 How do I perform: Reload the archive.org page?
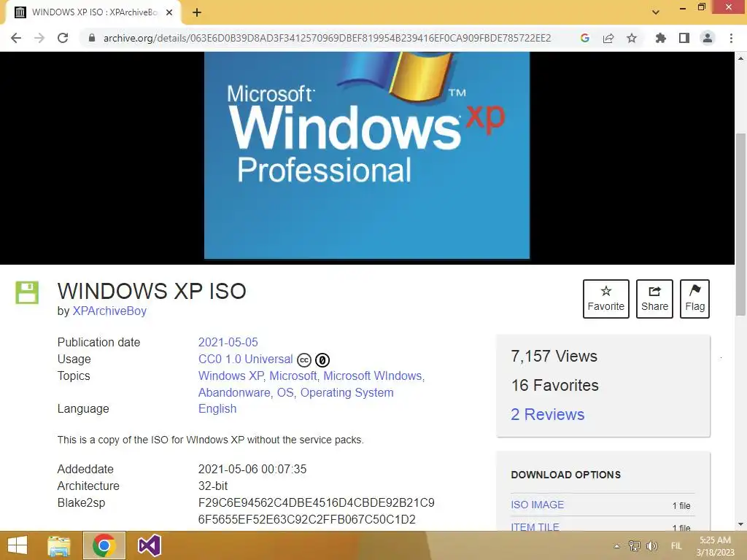click(x=63, y=38)
